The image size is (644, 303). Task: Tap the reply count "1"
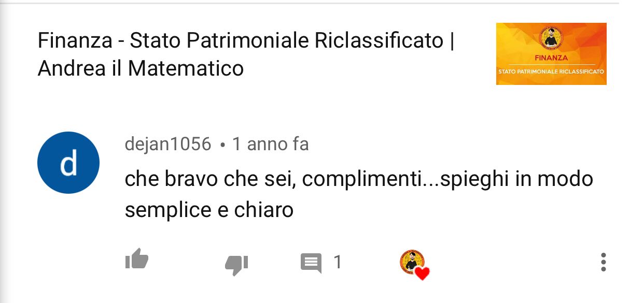338,262
